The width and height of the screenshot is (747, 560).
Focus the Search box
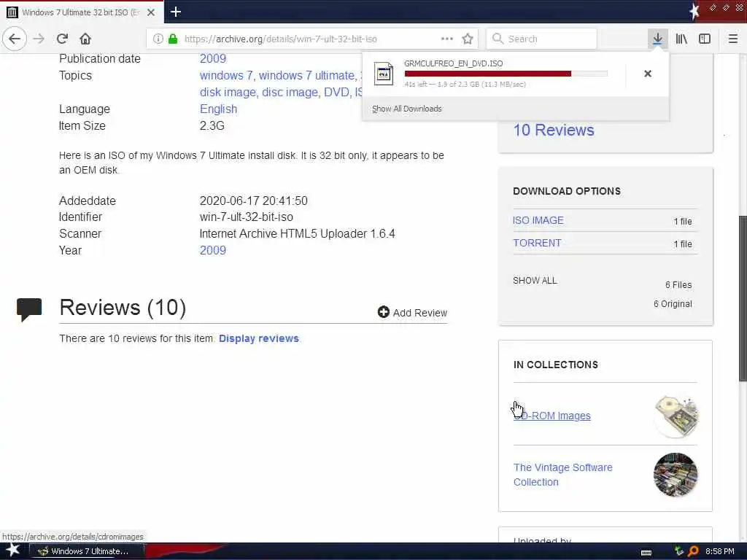click(542, 39)
